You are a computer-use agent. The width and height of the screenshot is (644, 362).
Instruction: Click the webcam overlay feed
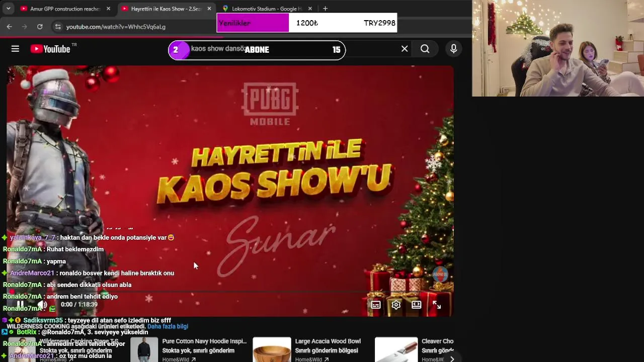(558, 48)
